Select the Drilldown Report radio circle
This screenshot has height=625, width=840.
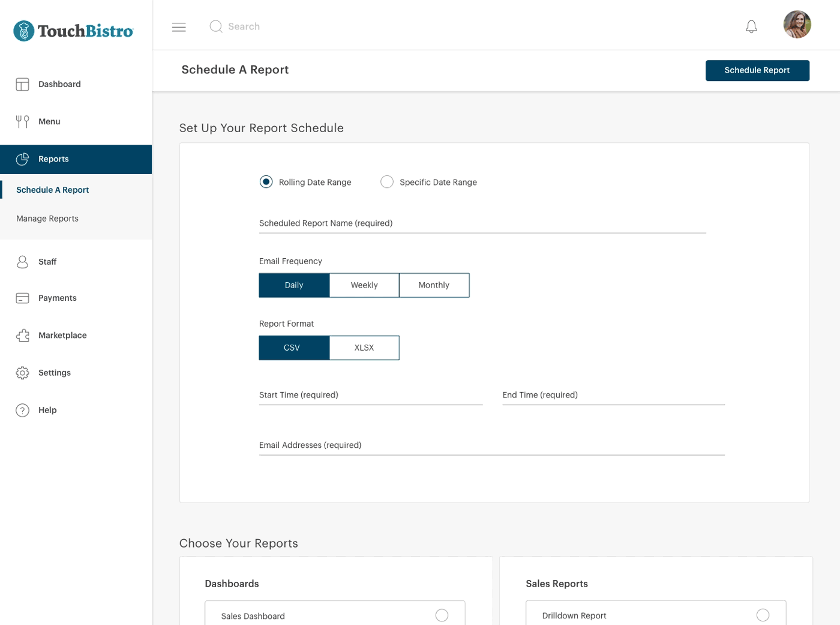tap(763, 615)
